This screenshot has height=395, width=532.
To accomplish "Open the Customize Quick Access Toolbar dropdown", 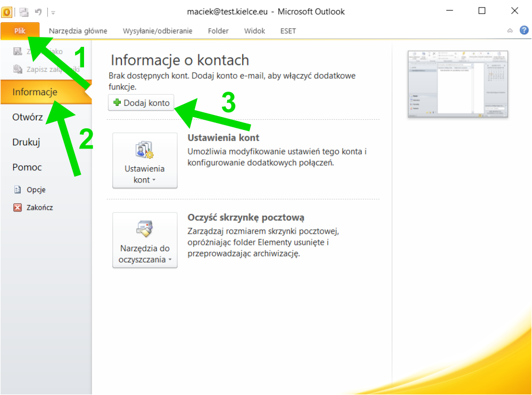I will click(x=53, y=12).
